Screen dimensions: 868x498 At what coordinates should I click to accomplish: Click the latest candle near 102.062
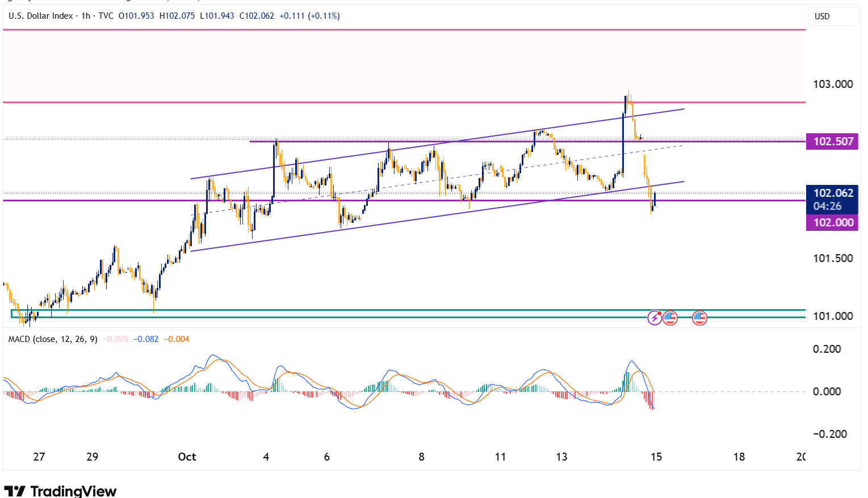coord(655,200)
